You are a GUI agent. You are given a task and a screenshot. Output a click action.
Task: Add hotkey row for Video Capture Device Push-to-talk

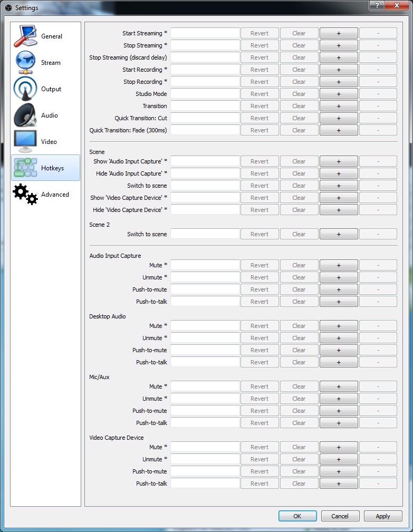(x=338, y=483)
